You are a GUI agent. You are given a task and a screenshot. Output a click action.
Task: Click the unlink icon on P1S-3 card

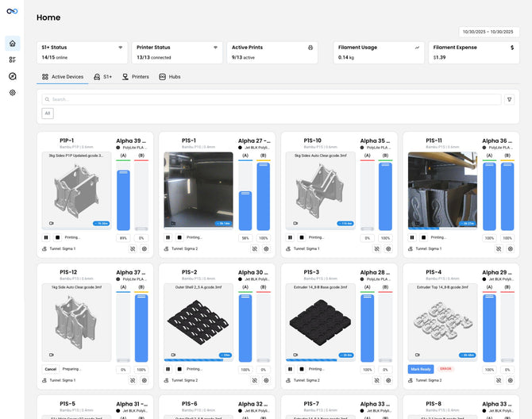[376, 380]
